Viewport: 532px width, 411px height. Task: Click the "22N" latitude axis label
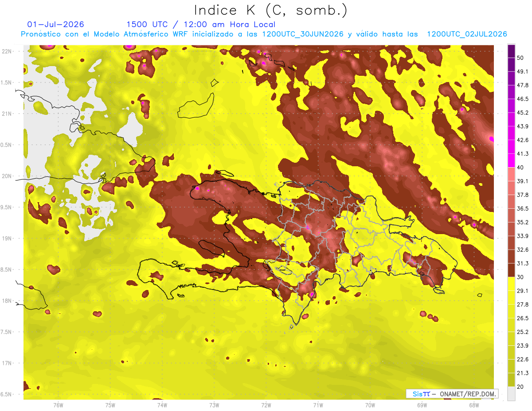[7, 51]
